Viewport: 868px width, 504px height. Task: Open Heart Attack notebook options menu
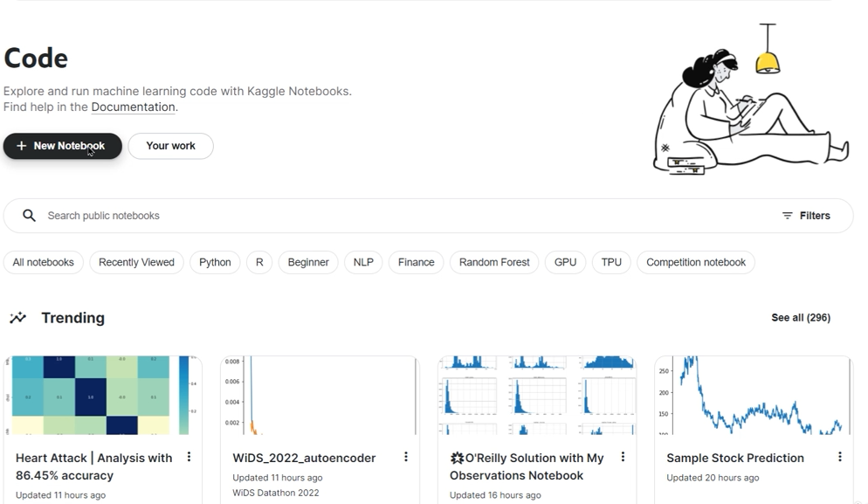click(x=189, y=457)
